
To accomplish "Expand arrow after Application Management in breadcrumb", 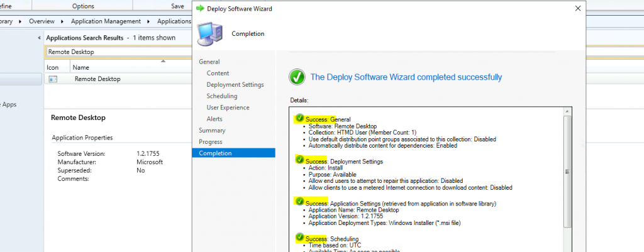I will pos(149,21).
